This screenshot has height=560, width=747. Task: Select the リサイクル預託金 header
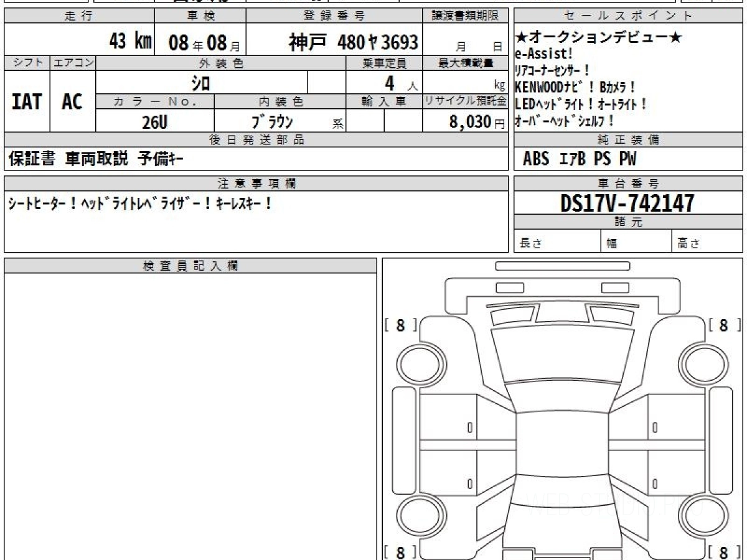click(x=466, y=101)
